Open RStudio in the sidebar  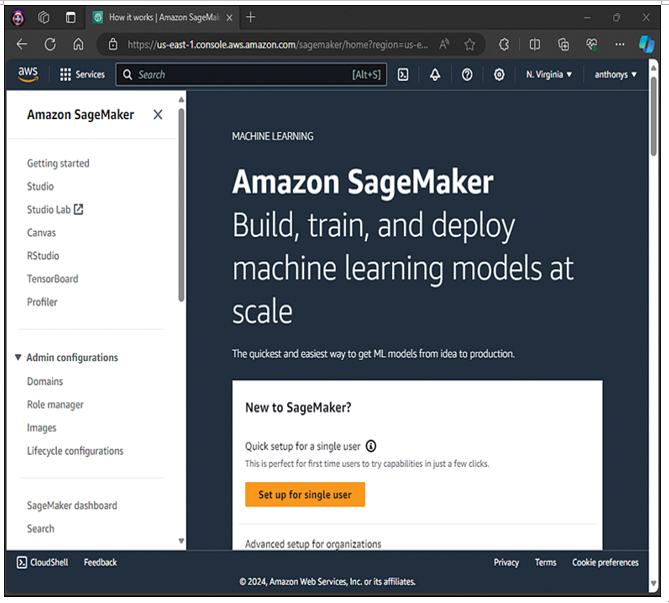[43, 256]
